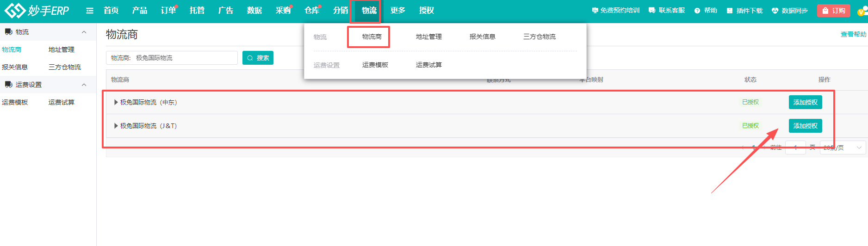Click the truck icon beside 物流 sidebar section
This screenshot has height=246, width=868.
[x=8, y=32]
